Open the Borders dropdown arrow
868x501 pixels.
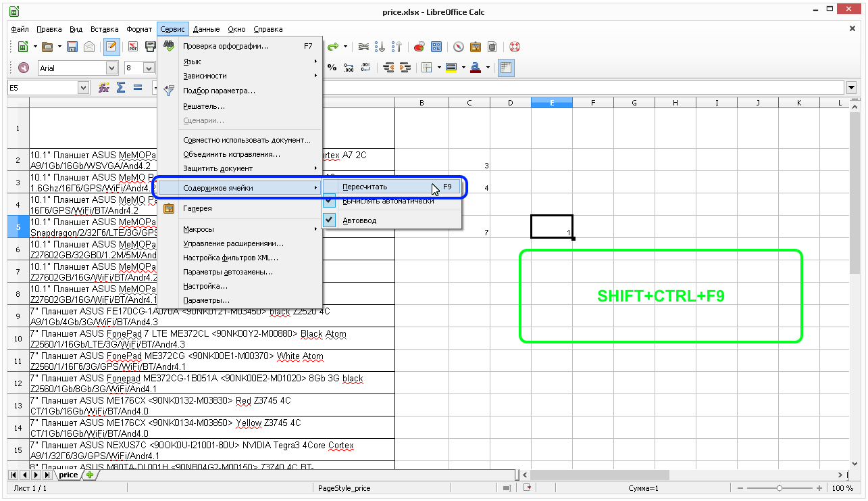click(x=439, y=68)
